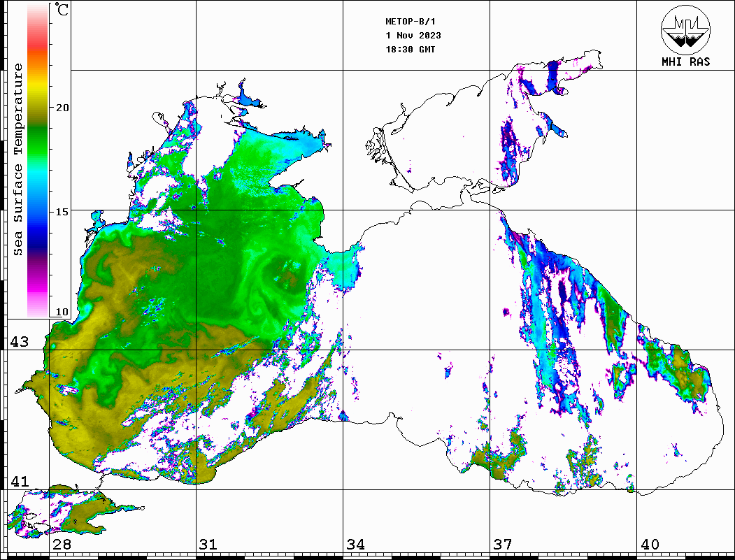This screenshot has height=560, width=735.
Task: Click longitude label '31'
Action: coord(208,544)
